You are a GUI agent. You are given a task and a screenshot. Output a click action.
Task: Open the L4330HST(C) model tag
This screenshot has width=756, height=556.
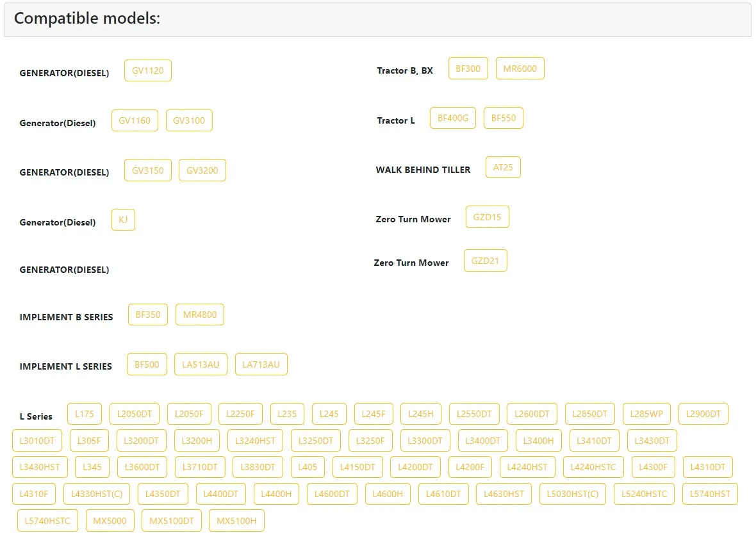click(x=97, y=494)
